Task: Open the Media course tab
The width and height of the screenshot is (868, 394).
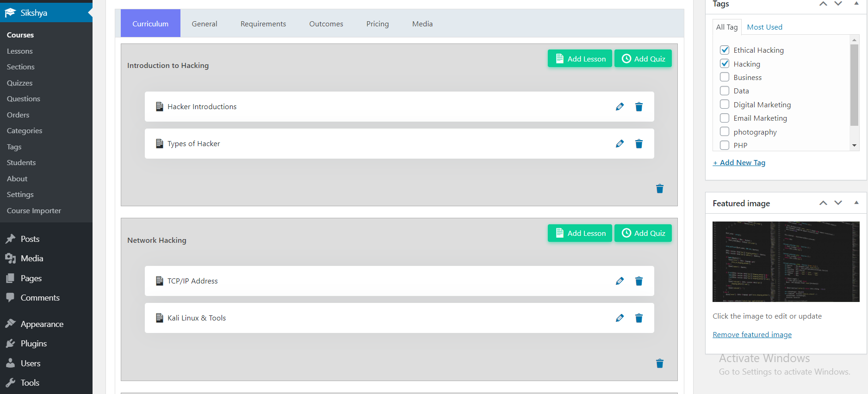Action: click(x=422, y=24)
